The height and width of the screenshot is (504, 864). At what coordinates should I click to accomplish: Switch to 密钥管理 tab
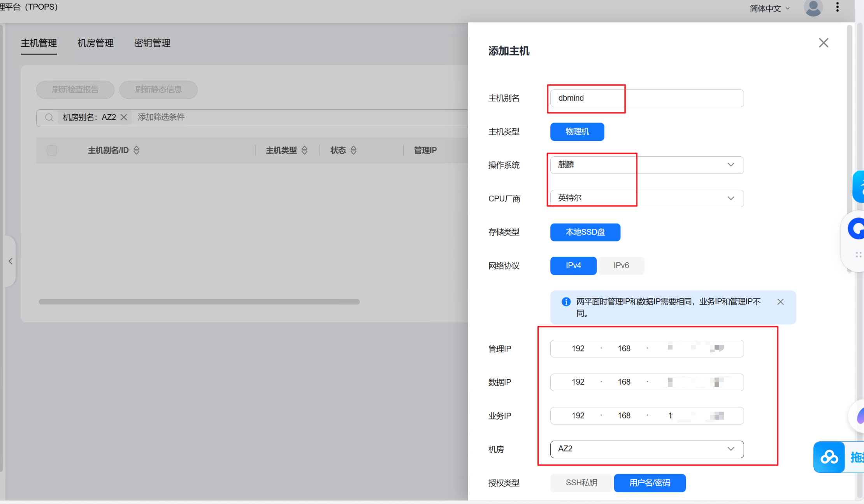point(152,43)
